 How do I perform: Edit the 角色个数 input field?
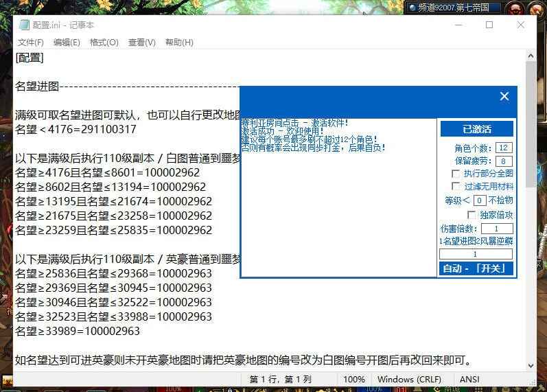(x=503, y=148)
